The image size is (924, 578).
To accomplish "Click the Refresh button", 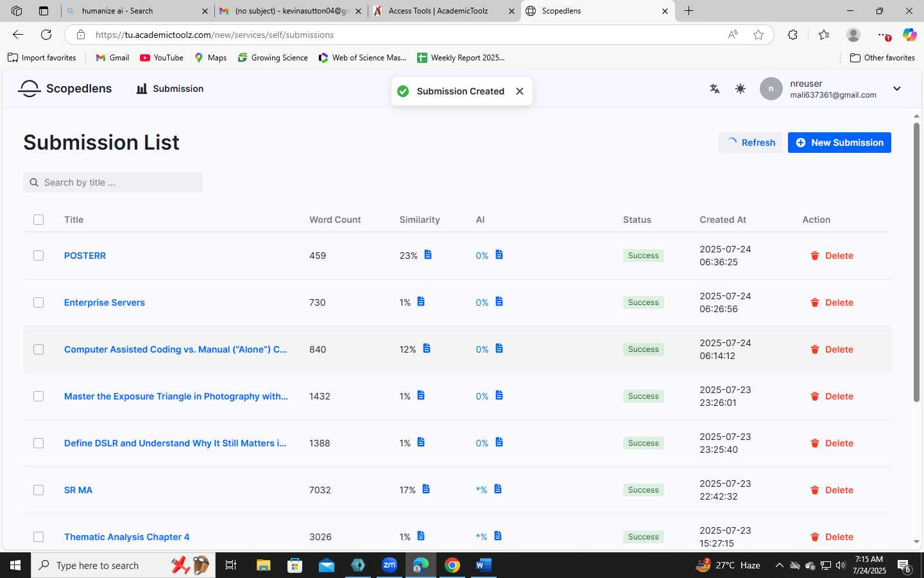I will coord(751,143).
